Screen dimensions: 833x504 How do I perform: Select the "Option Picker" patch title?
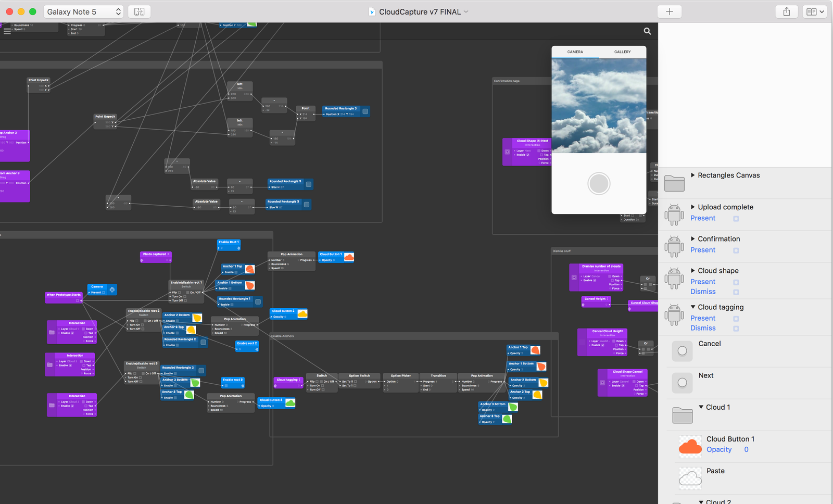[x=401, y=375]
